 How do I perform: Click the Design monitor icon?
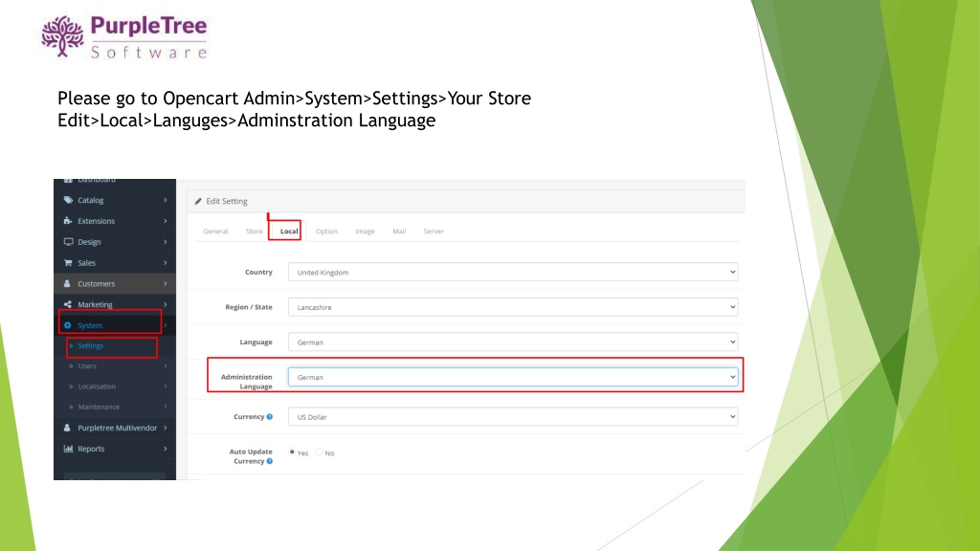pyautogui.click(x=68, y=242)
